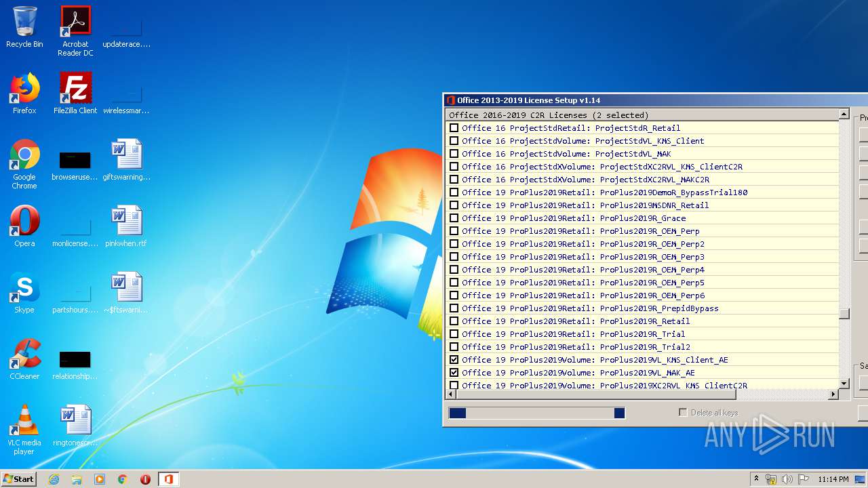Open the network tray icon
Image resolution: width=868 pixels, height=488 pixels.
pyautogui.click(x=772, y=479)
